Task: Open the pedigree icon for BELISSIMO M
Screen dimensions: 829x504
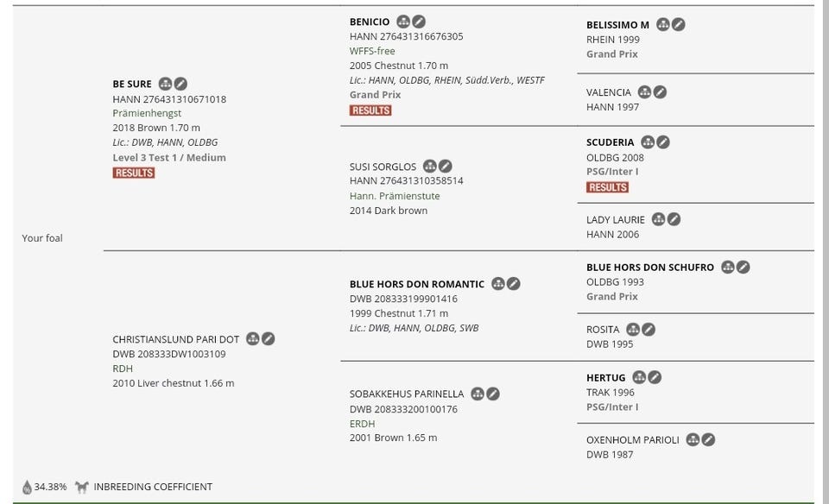Action: click(663, 25)
